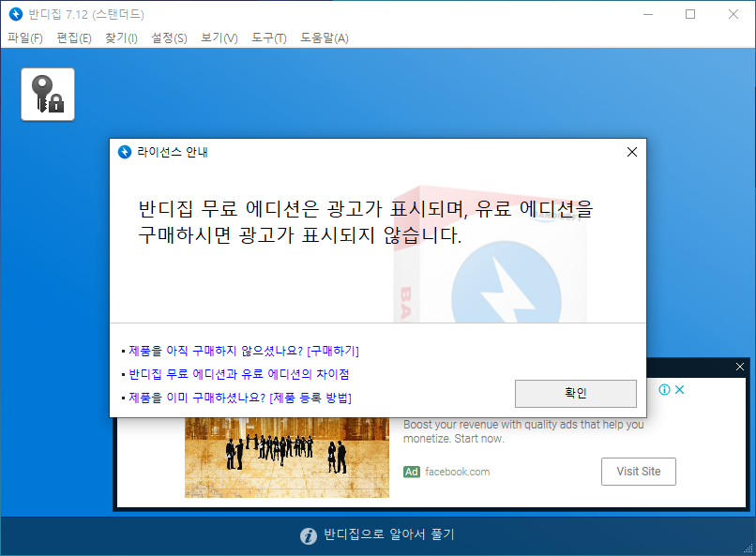756x556 pixels.
Task: Maximize the Bandizip window
Action: (690, 14)
